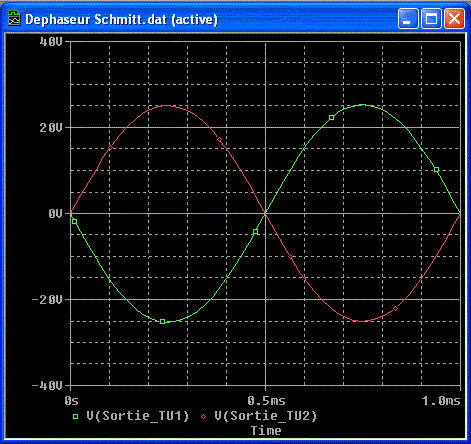Click the -40V y-axis label
This screenshot has height=444, width=471.
pyautogui.click(x=47, y=386)
